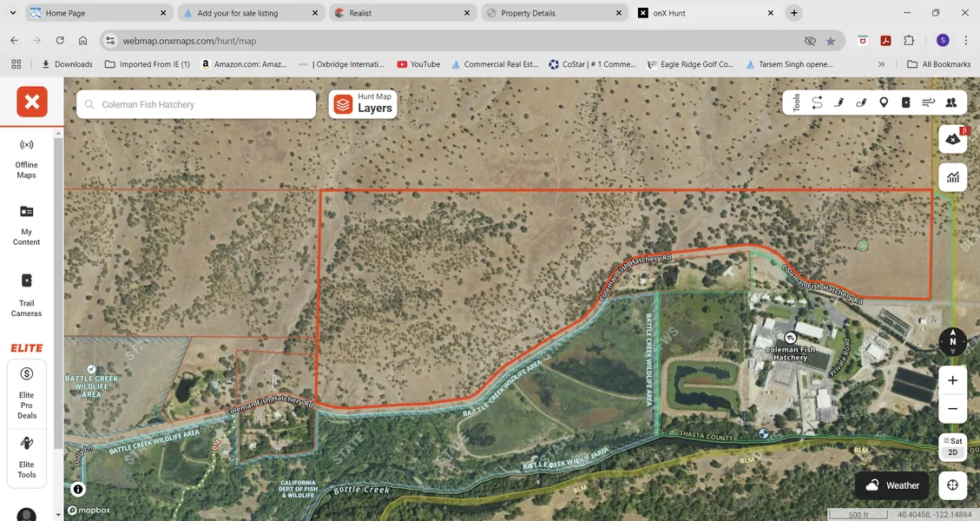Open Trail Cameras in the sidebar
The height and width of the screenshot is (521, 980).
pyautogui.click(x=27, y=295)
